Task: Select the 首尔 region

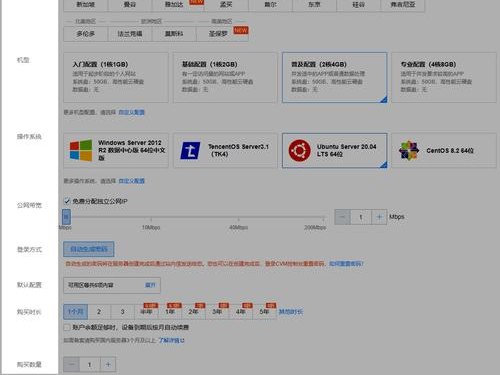Action: coord(271,5)
